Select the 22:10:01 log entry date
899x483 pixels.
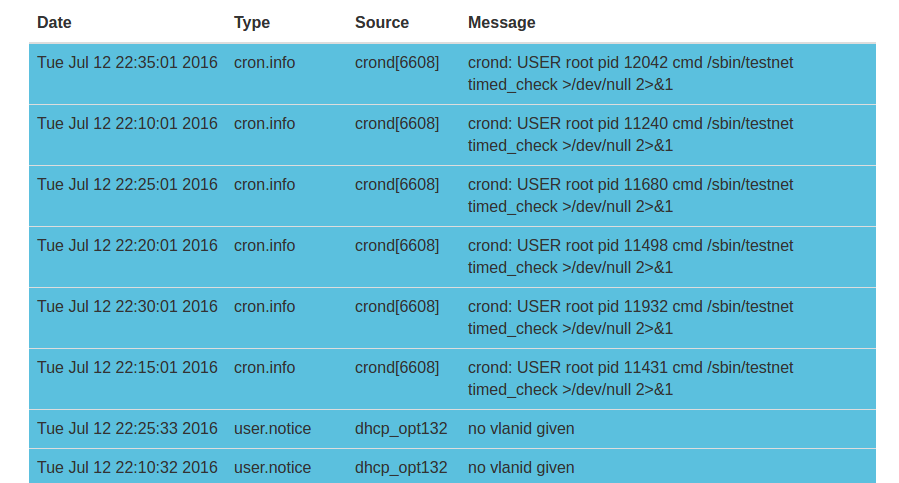127,124
